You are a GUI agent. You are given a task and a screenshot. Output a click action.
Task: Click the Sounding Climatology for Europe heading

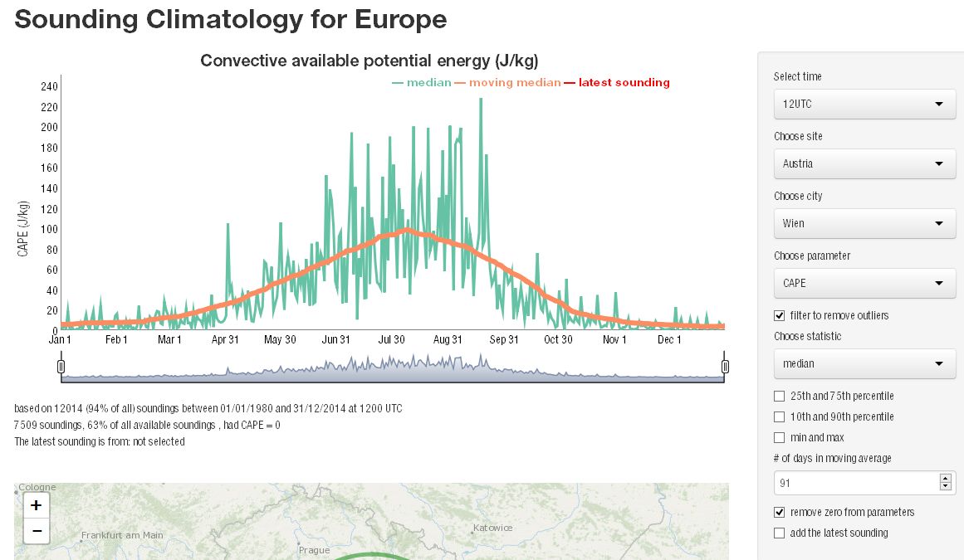point(231,19)
